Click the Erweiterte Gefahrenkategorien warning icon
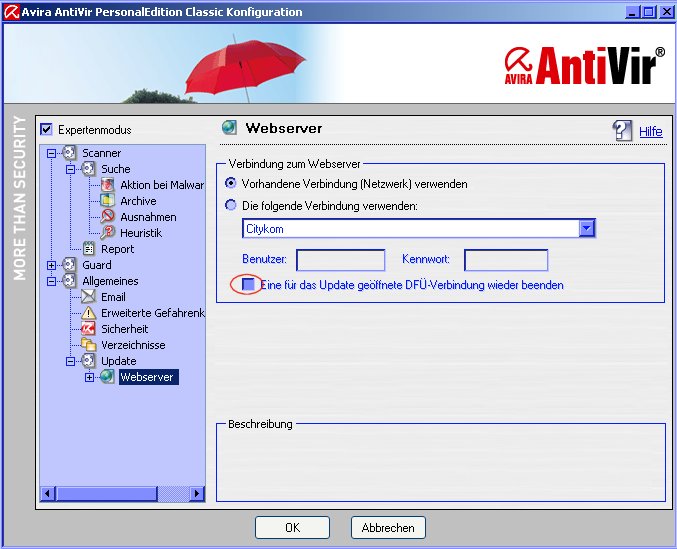The image size is (677, 549). tap(89, 312)
